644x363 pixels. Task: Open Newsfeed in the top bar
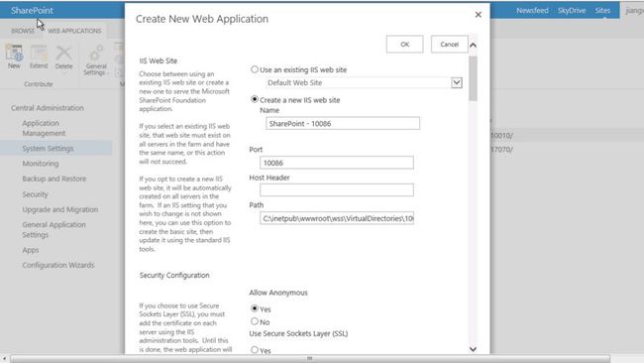532,11
